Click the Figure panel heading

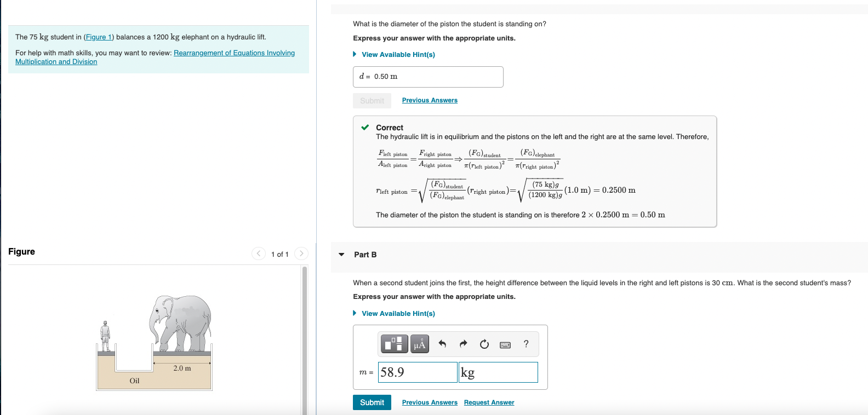coord(21,252)
